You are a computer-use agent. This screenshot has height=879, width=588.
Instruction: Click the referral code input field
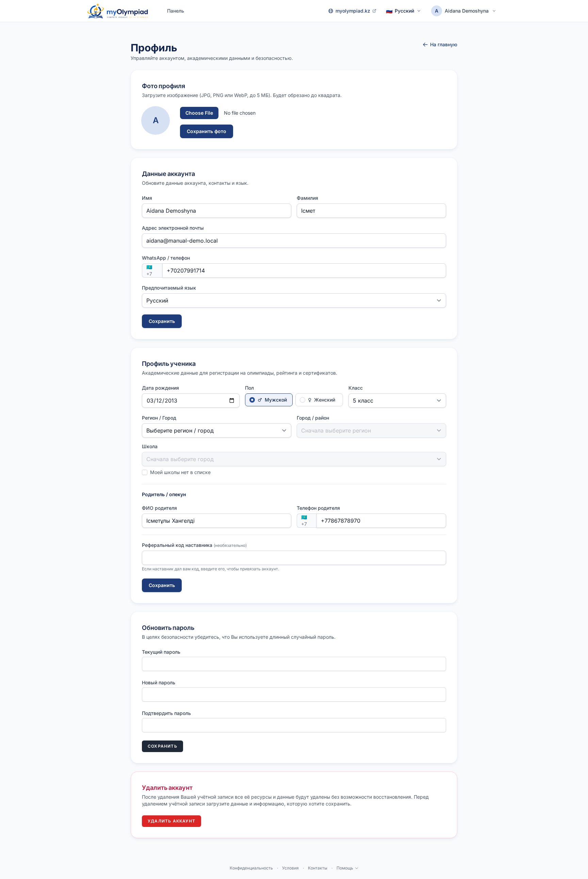[294, 558]
